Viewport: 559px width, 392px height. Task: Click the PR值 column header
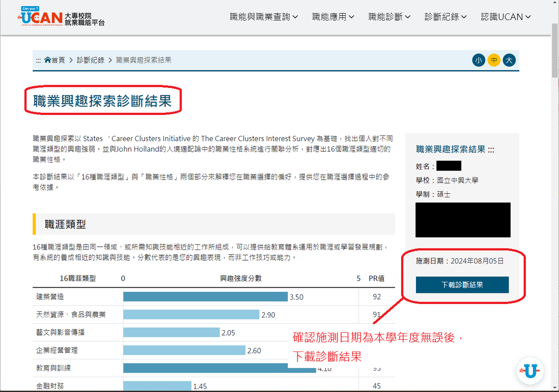pos(377,278)
